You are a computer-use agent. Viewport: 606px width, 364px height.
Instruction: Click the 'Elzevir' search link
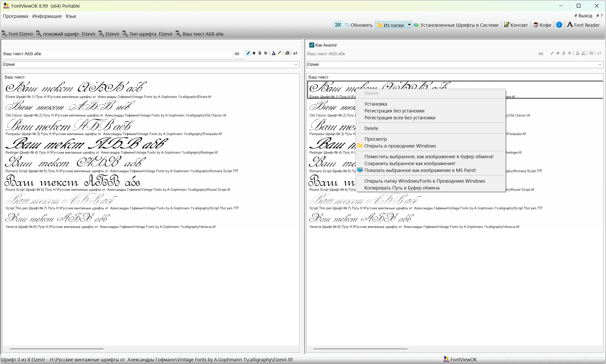coord(109,34)
